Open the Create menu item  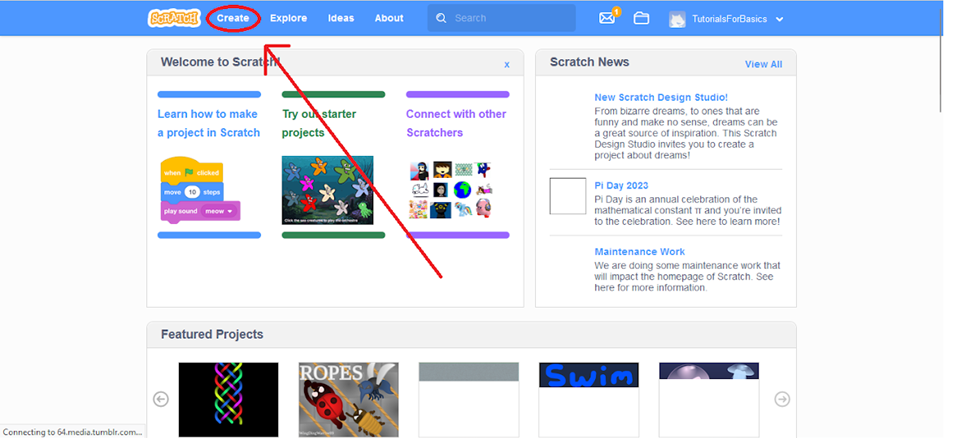[233, 18]
